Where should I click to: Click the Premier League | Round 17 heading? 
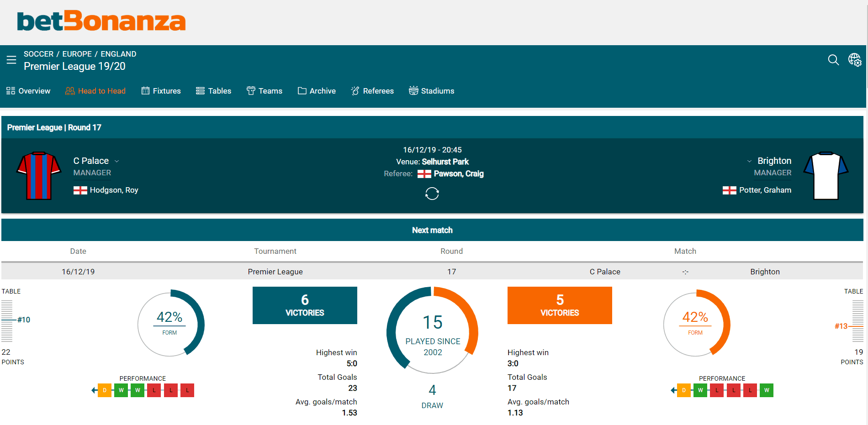(54, 127)
